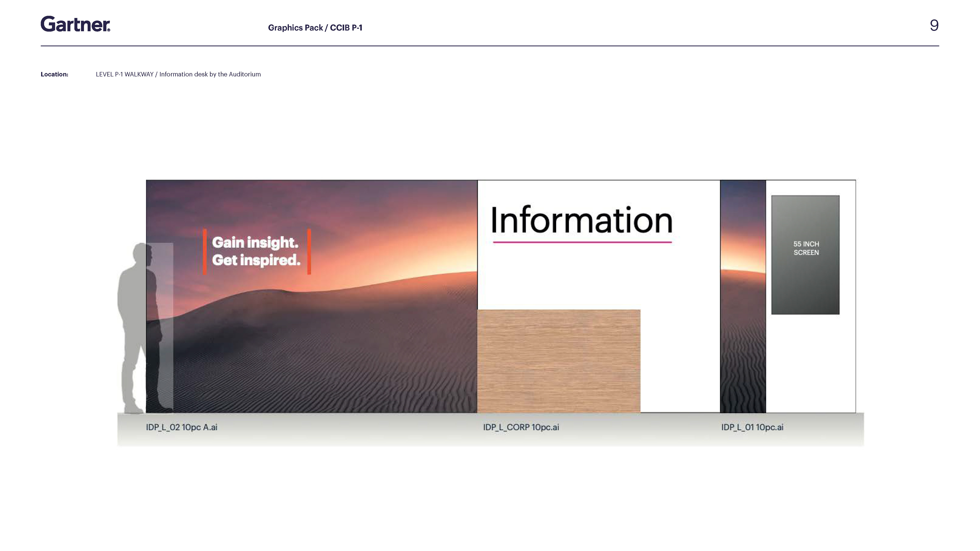Viewport: 980px width, 551px height.
Task: Click the Gartner logo
Action: click(75, 24)
